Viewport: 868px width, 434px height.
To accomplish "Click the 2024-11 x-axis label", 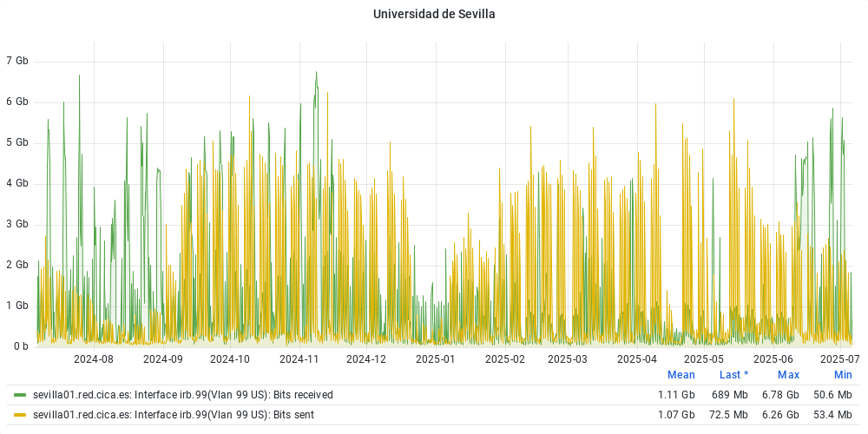I will (x=299, y=358).
